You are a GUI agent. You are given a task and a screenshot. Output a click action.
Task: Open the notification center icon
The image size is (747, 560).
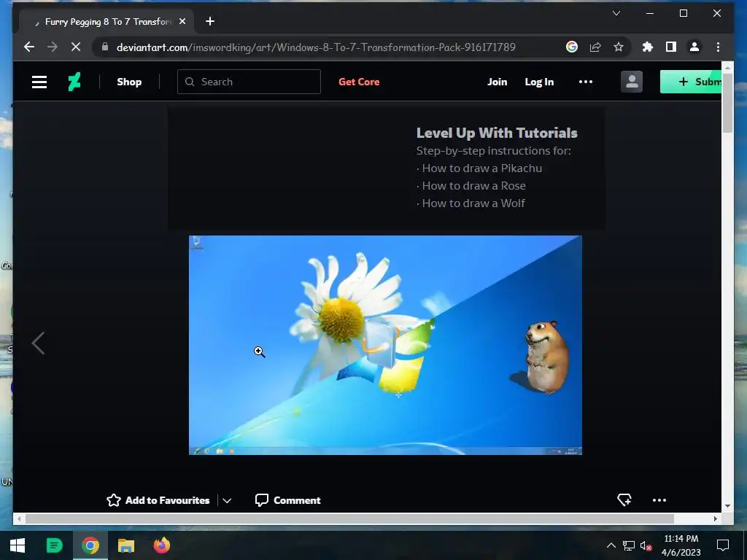pyautogui.click(x=723, y=545)
